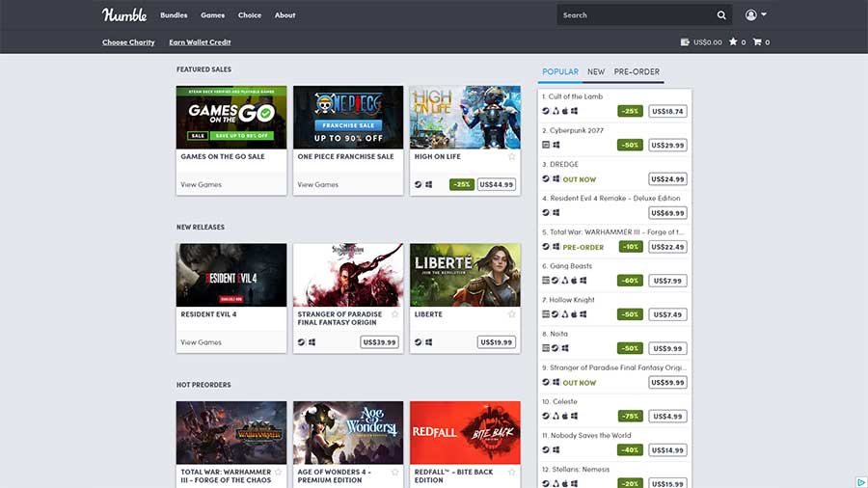Click Linux icon under Cult of the Lamb
Viewport: 868px width, 488px height.
[556, 111]
